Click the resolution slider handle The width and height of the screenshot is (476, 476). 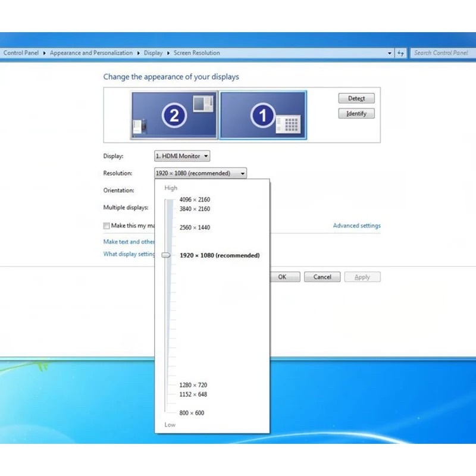[x=166, y=255]
